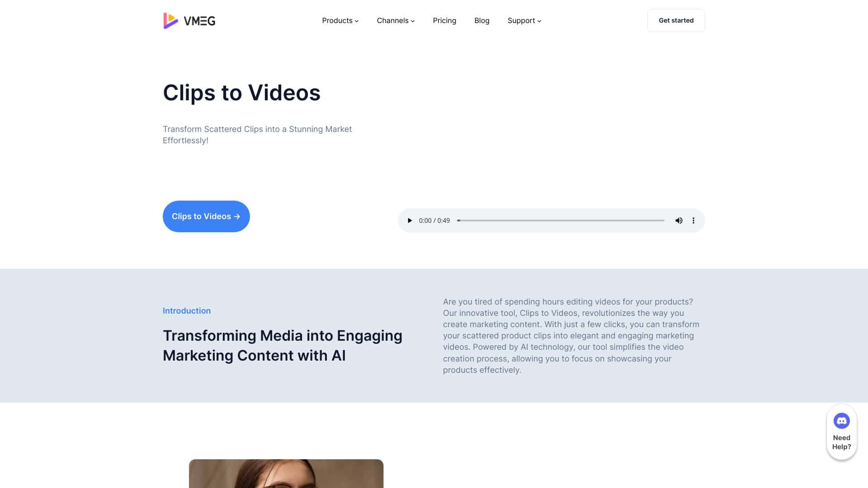868x488 pixels.
Task: Click the Need Help text under Discord icon
Action: pos(841,441)
